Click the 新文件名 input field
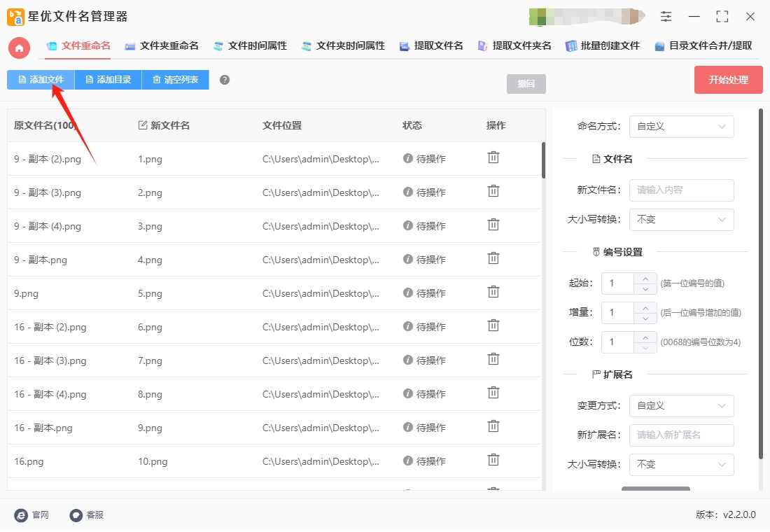 coord(681,190)
